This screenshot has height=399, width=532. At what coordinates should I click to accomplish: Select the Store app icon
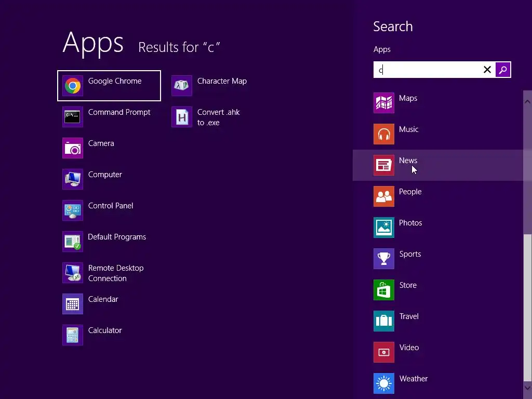(384, 290)
